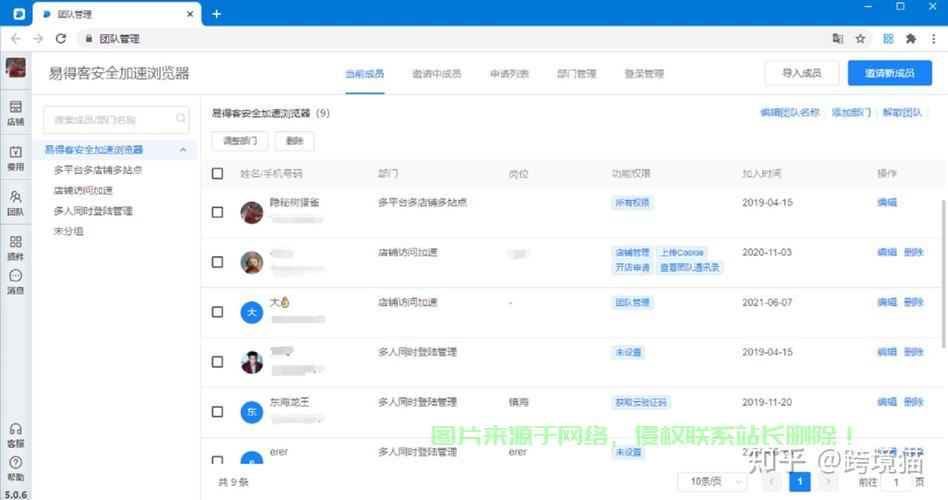Delete the member who joined 2021-06-07
The image size is (948, 500).
[x=914, y=302]
